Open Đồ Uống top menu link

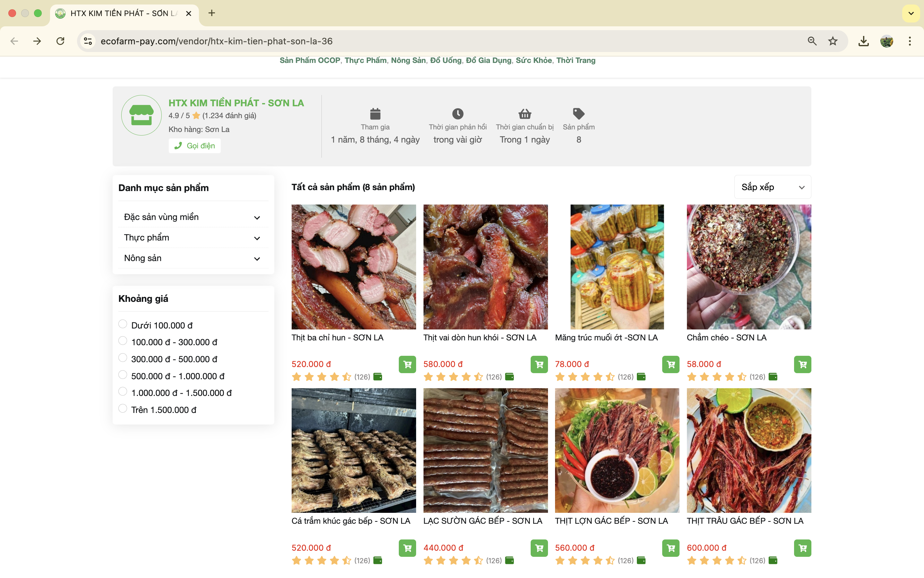[x=446, y=60]
